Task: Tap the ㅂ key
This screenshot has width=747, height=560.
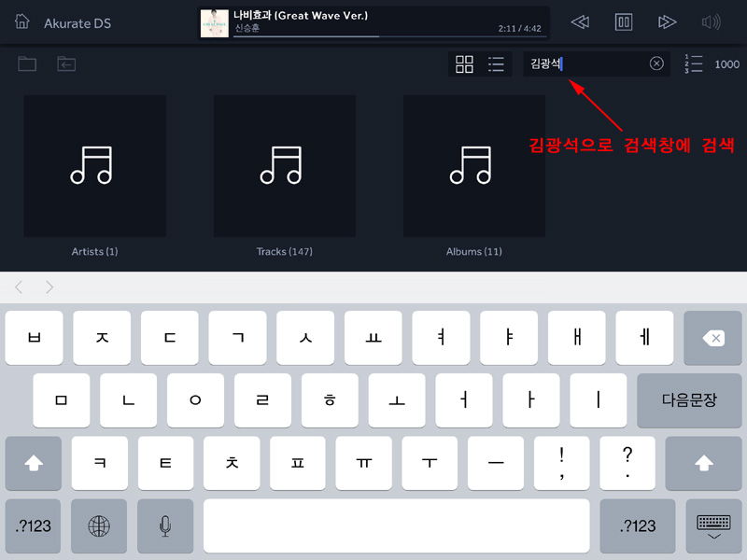Action: 34,338
